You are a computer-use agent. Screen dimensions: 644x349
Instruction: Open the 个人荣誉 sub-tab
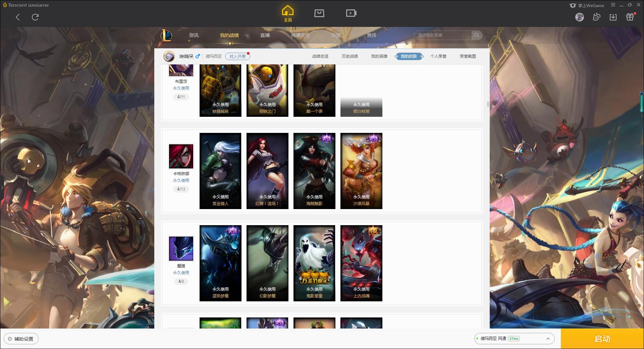tap(438, 56)
